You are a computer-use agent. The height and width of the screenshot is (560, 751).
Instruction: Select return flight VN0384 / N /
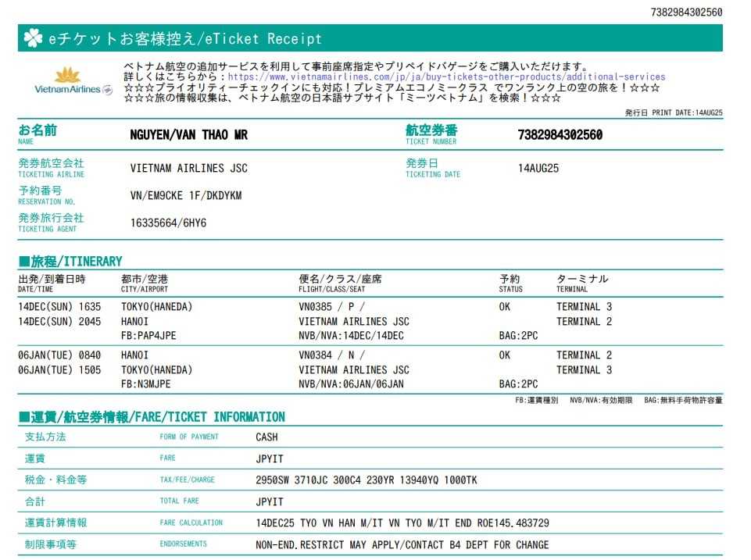tap(331, 355)
